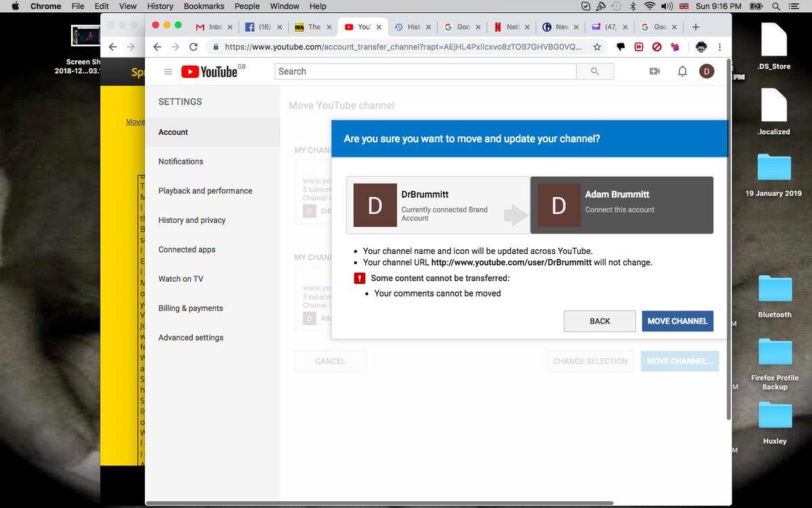Viewport: 812px width, 508px height.
Task: Click the dimmed MOVE CHANNEL... button
Action: tap(680, 361)
